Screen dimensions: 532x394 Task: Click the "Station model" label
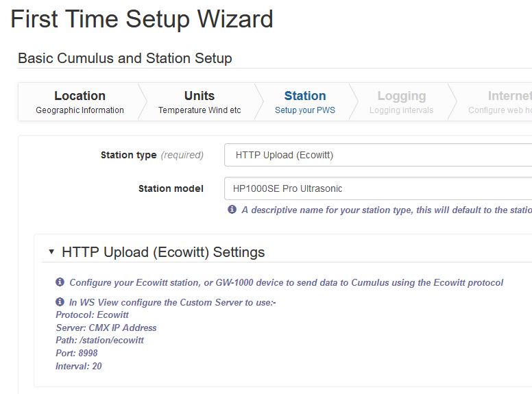point(171,188)
